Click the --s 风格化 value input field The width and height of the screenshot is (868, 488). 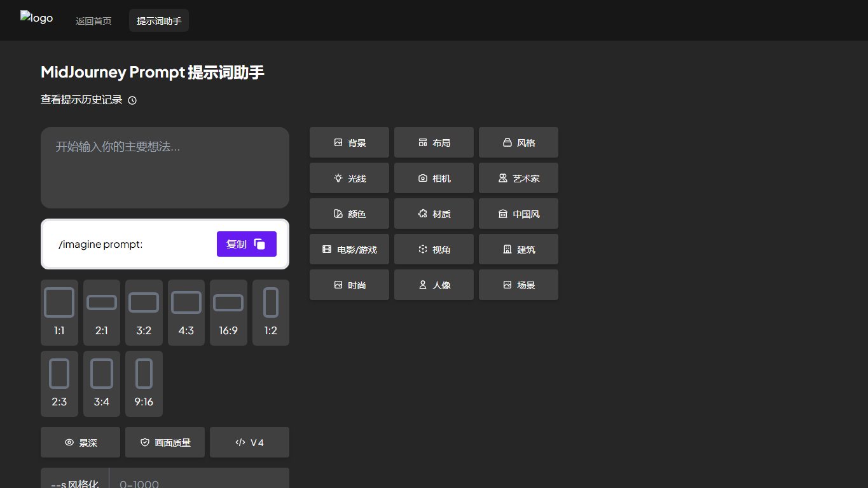click(199, 479)
